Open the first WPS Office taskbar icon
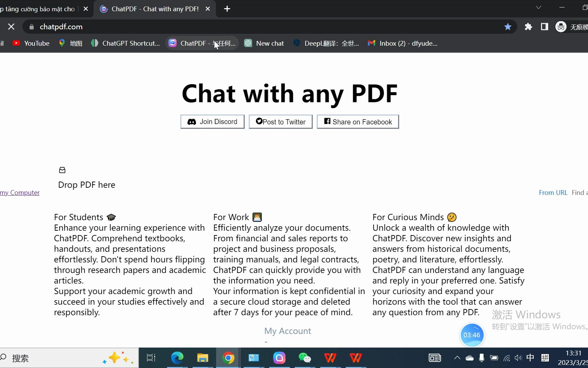 click(x=330, y=358)
